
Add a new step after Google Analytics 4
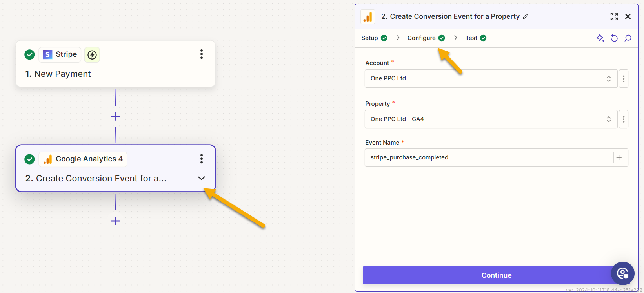pyautogui.click(x=115, y=221)
